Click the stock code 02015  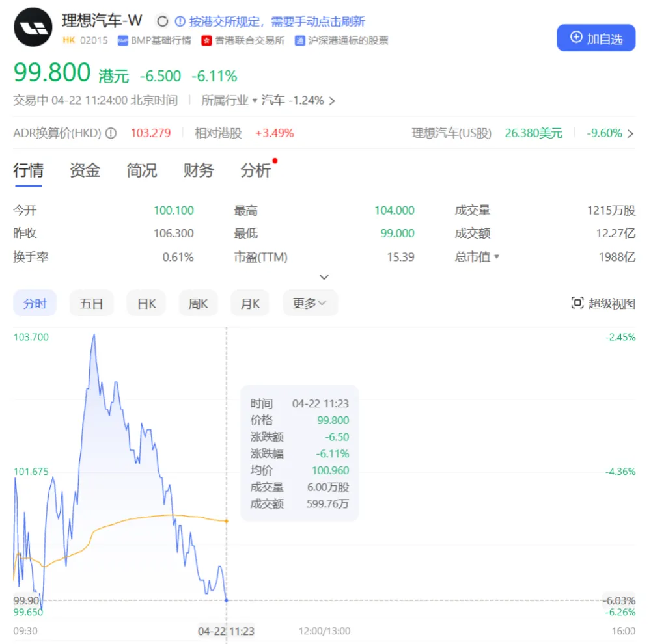click(x=94, y=40)
